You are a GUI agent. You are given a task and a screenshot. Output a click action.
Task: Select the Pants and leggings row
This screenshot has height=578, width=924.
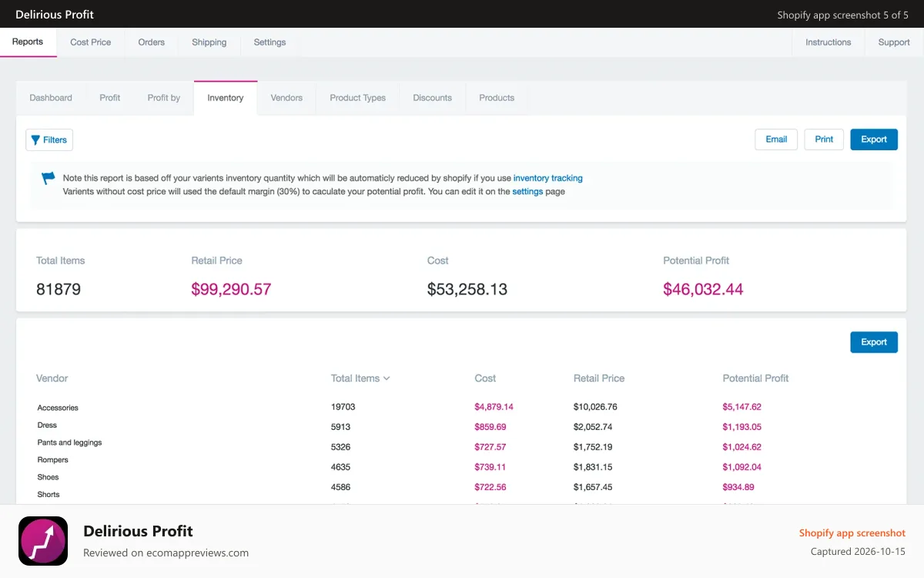point(69,442)
